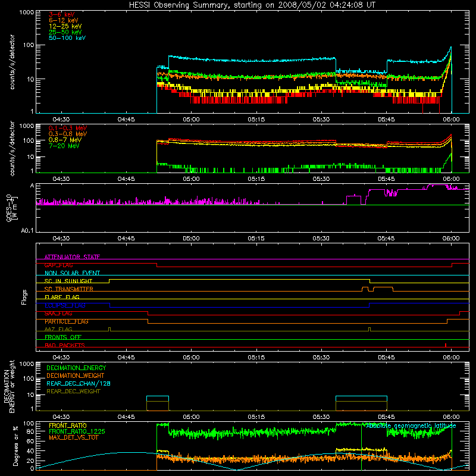Screen dimensions: 476x476
Task: Pick the NON_SOLAR_EVENT flag label
Action: pos(72,273)
